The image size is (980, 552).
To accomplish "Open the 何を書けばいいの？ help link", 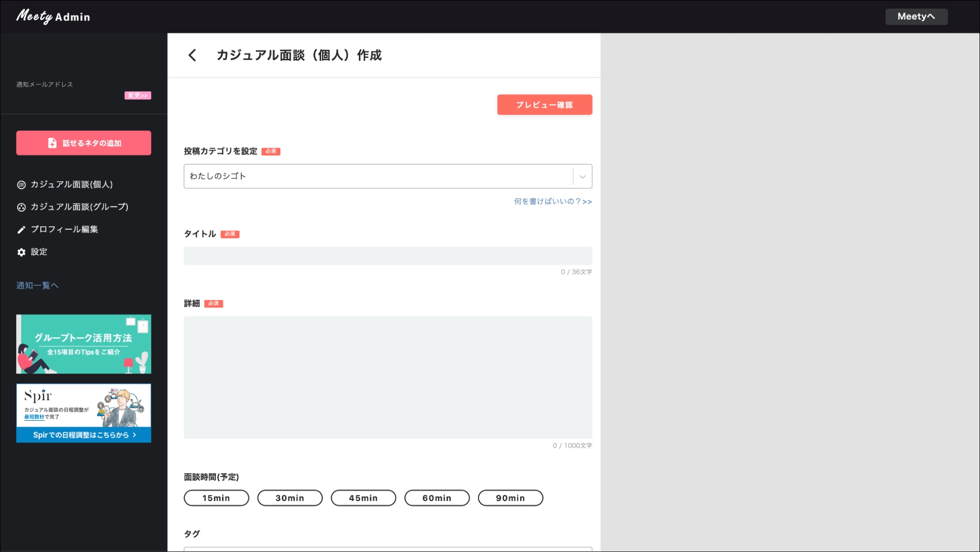I will [x=552, y=201].
